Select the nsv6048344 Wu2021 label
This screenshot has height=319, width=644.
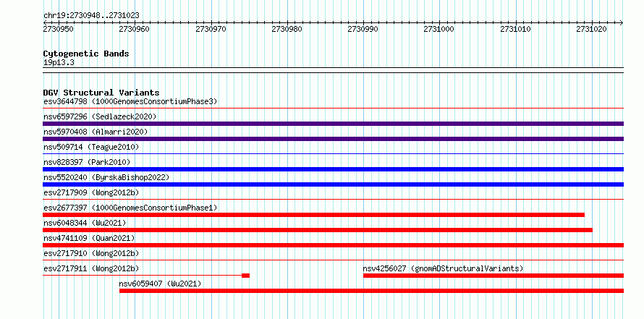pos(85,223)
